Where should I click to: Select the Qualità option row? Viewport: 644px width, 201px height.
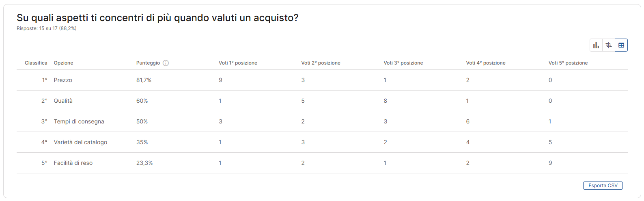click(63, 101)
